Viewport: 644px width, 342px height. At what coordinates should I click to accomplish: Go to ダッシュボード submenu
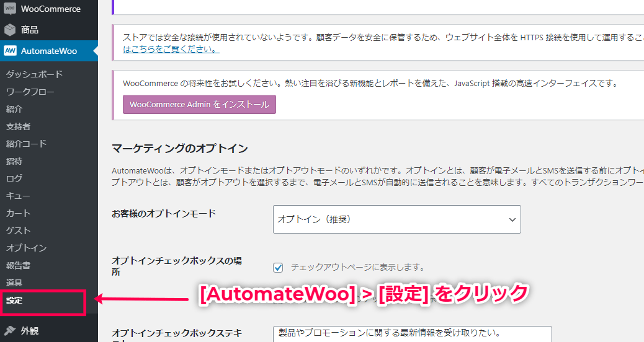(x=35, y=74)
